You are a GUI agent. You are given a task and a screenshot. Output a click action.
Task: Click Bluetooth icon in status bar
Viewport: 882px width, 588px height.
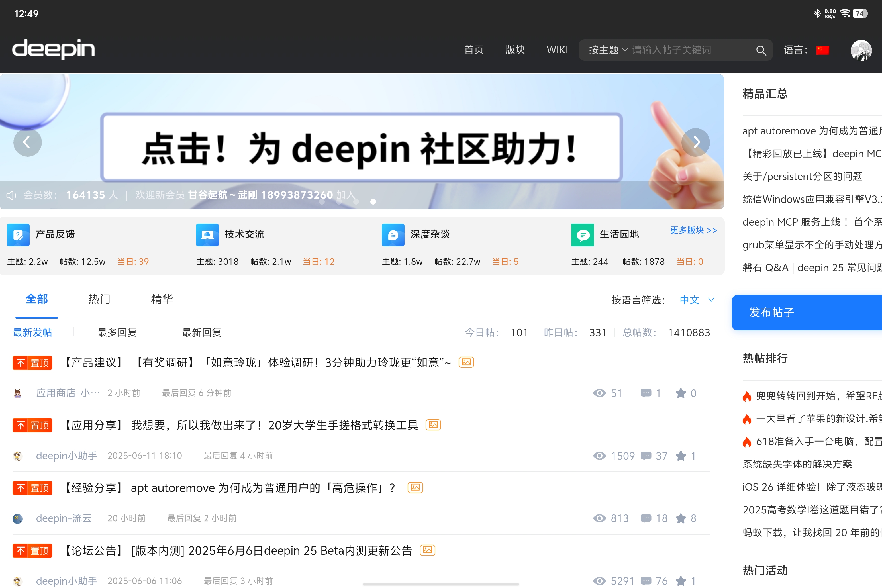817,13
